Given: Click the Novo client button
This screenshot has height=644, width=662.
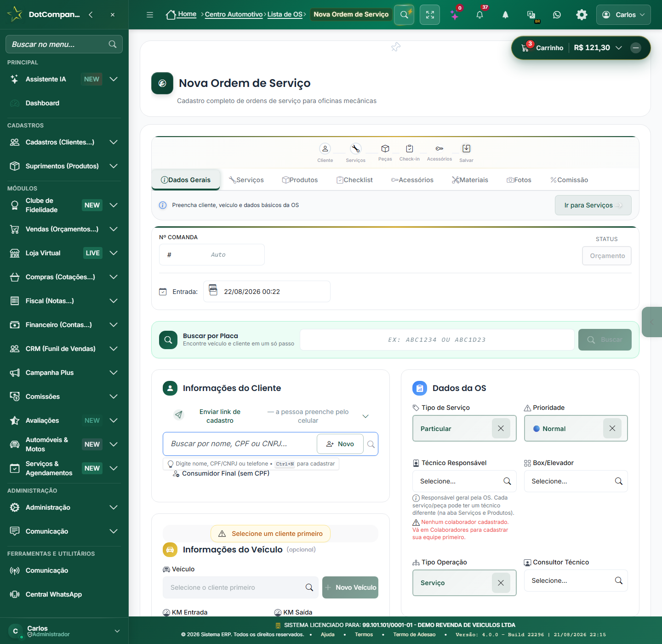Looking at the screenshot, I should tap(340, 444).
